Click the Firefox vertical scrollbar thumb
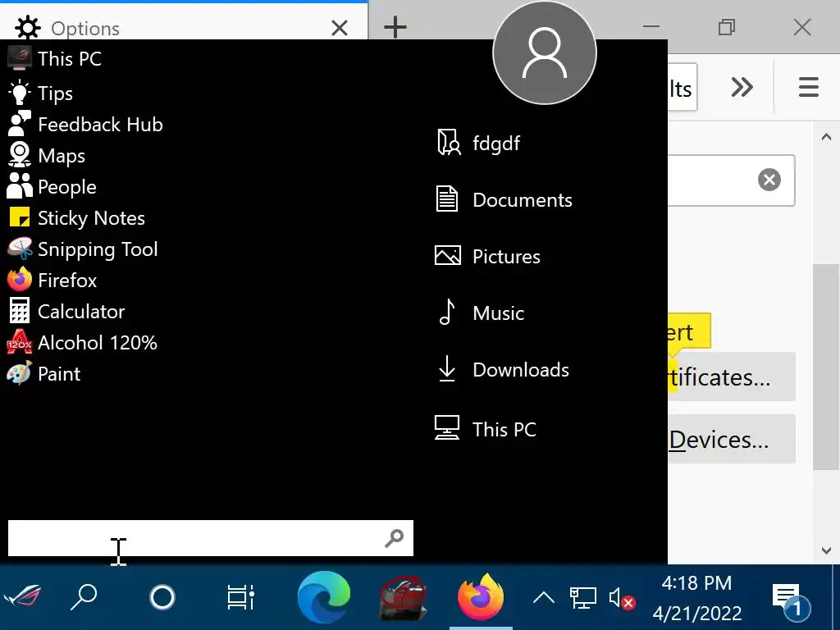Image resolution: width=840 pixels, height=630 pixels. click(826, 367)
